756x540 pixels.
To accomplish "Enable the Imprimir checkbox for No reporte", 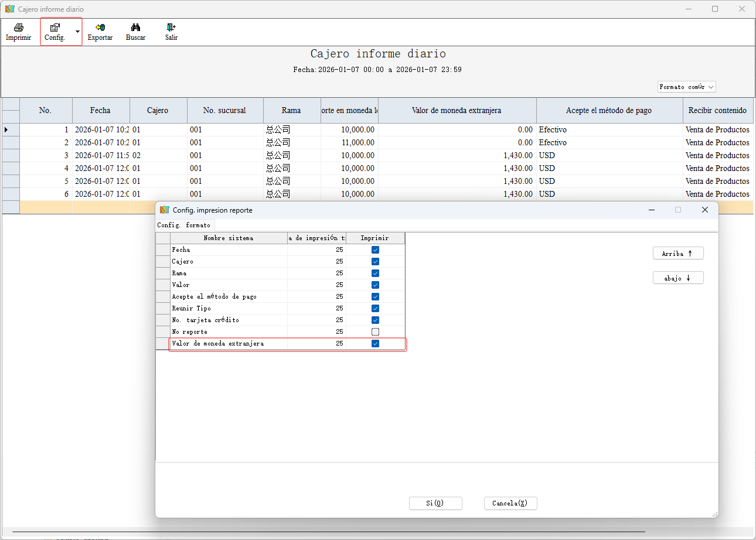I will tap(375, 331).
